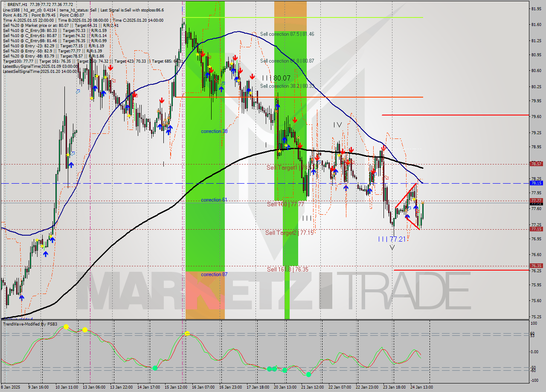Click the 'Sell %10 @ C_Entry88: 81.46' line
Image resolution: width=546 pixels, height=392 pixels.
[x=55, y=40]
